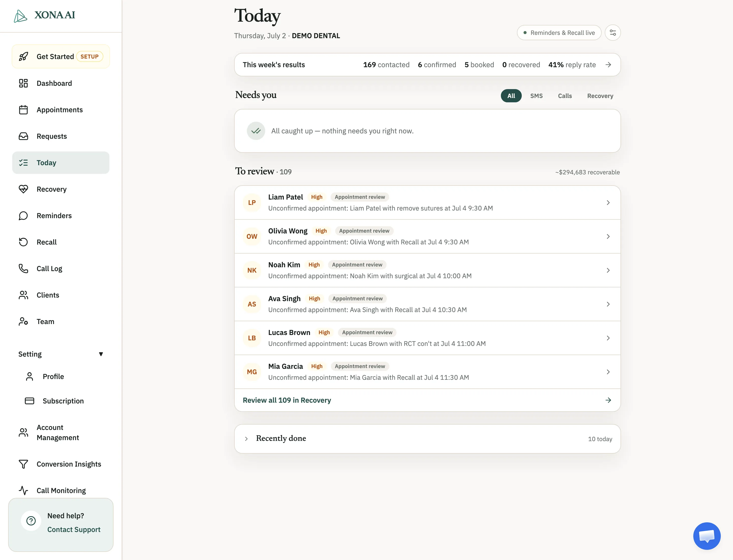Screen dimensions: 733x560
Task: Click the XONA AI logo icon
Action: (20, 16)
